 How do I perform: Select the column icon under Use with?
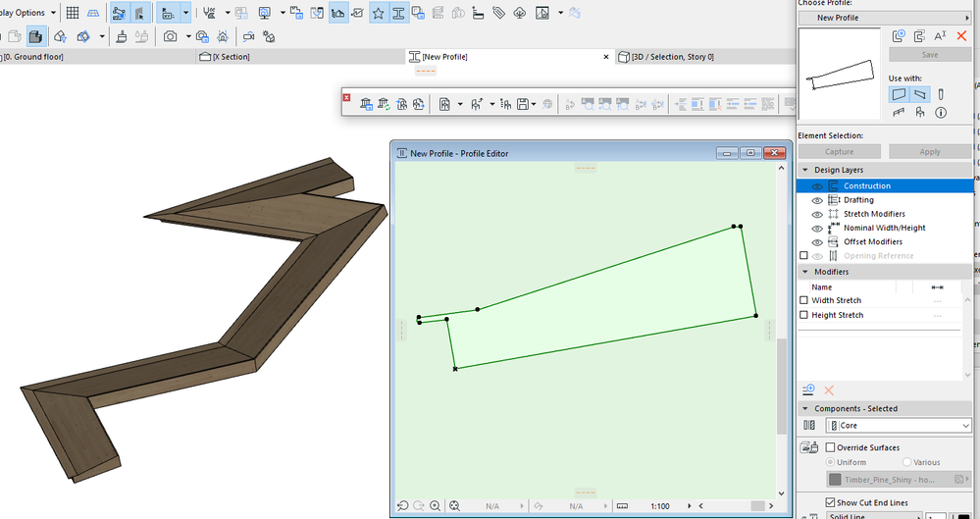[x=941, y=94]
